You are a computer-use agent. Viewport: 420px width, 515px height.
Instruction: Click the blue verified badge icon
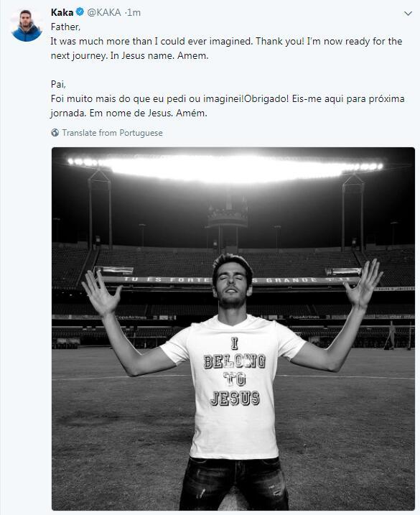tap(80, 12)
